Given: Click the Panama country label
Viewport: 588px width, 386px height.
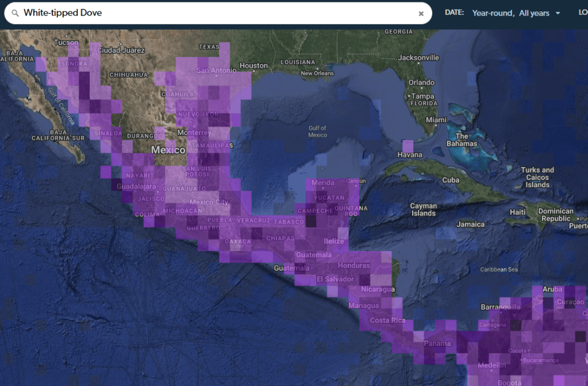Looking at the screenshot, I should [437, 343].
